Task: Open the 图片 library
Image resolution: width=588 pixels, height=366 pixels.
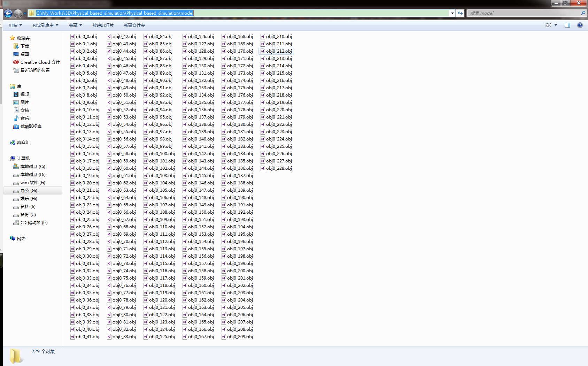Action: [21, 102]
